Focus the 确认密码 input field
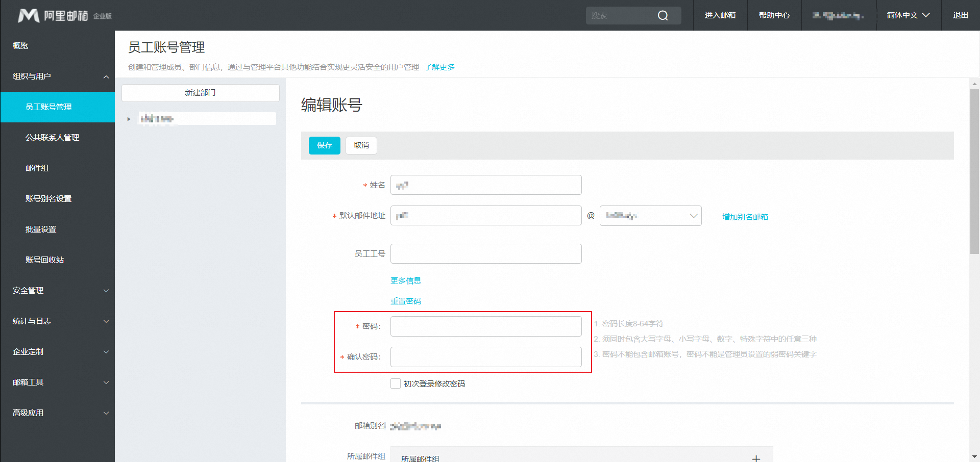 [486, 357]
